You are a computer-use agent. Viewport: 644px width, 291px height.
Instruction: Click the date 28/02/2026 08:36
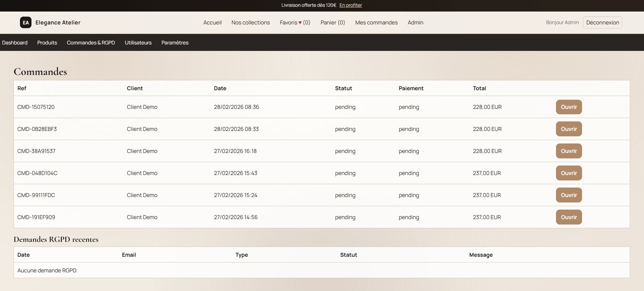point(236,107)
